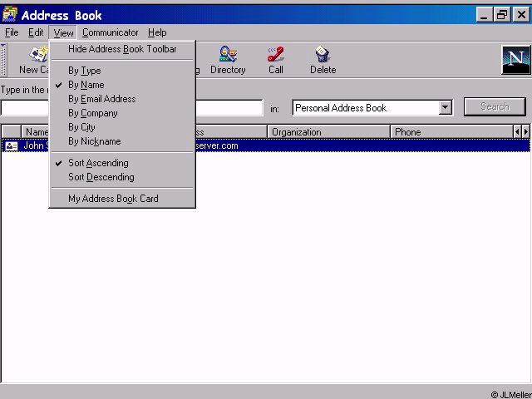This screenshot has height=399, width=532.
Task: Click the left column scroll arrow
Action: pyautogui.click(x=517, y=131)
